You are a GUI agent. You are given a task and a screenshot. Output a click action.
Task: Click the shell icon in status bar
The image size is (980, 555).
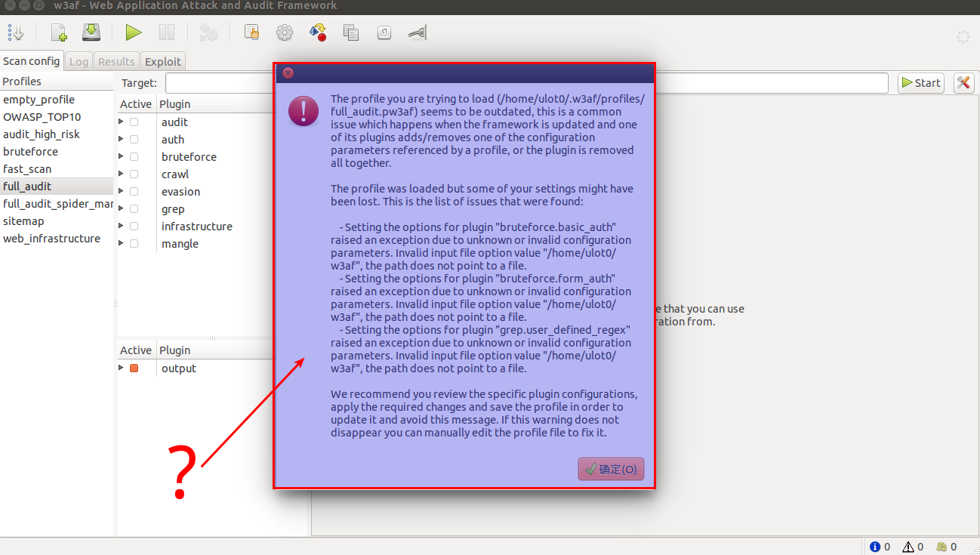941,547
